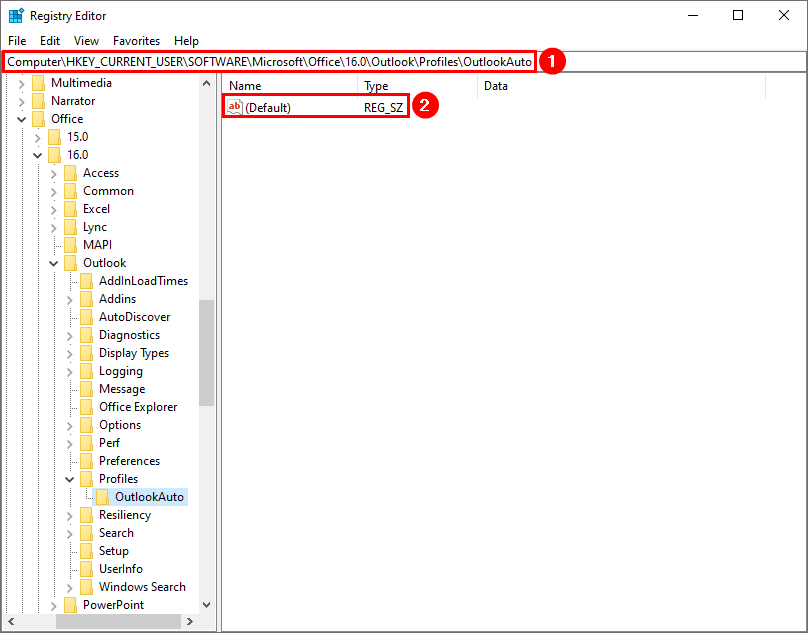The image size is (808, 633).
Task: Expand the Options key
Action: click(x=70, y=426)
